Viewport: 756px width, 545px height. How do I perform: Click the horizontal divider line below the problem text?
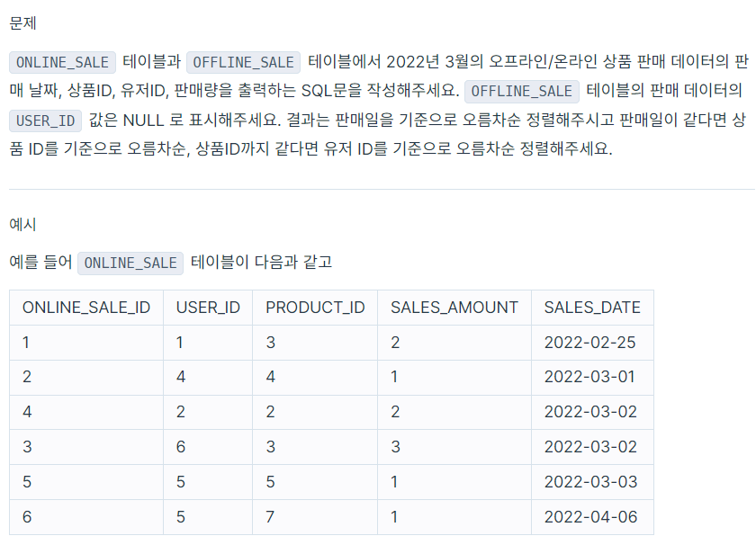(x=382, y=190)
